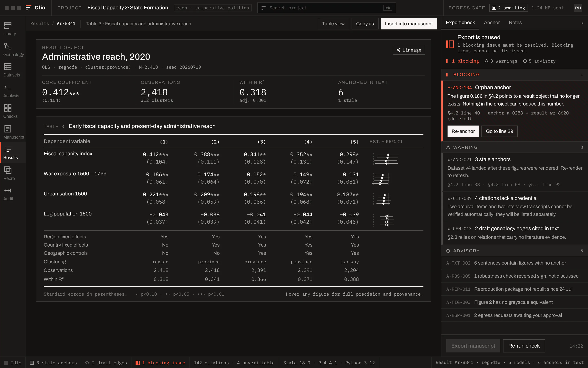
Task: Open warning W-GEN-013 draft genealogy edges
Action: coord(515,233)
